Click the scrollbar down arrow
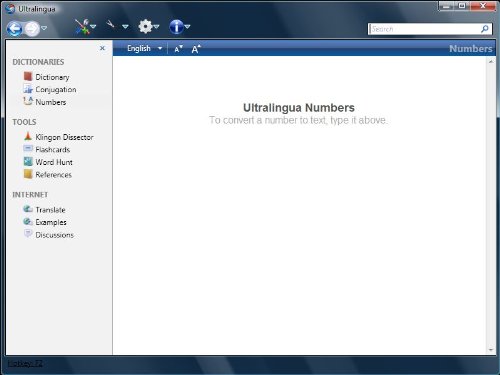 pyautogui.click(x=491, y=350)
